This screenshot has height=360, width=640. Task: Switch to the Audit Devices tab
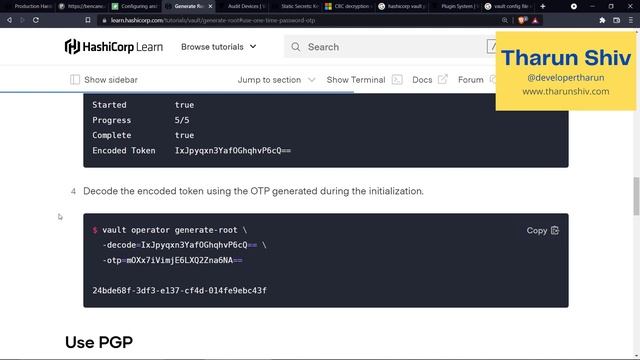[242, 6]
